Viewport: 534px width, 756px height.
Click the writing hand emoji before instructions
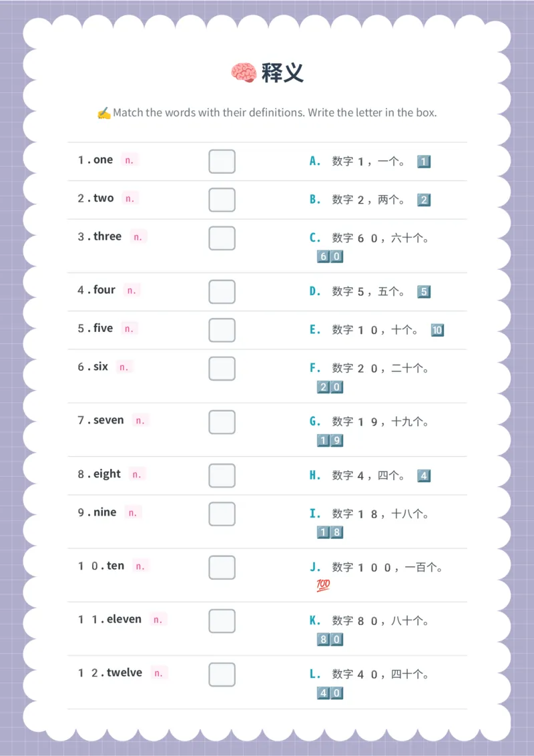tap(103, 113)
